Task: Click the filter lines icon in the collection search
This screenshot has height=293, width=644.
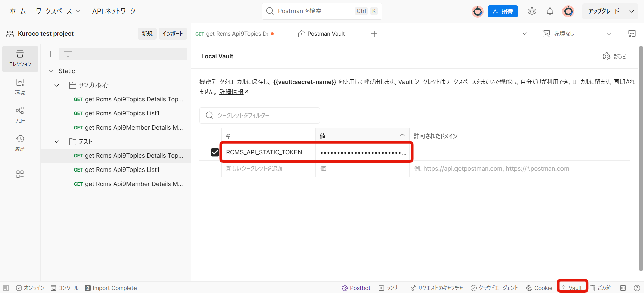Action: point(68,54)
